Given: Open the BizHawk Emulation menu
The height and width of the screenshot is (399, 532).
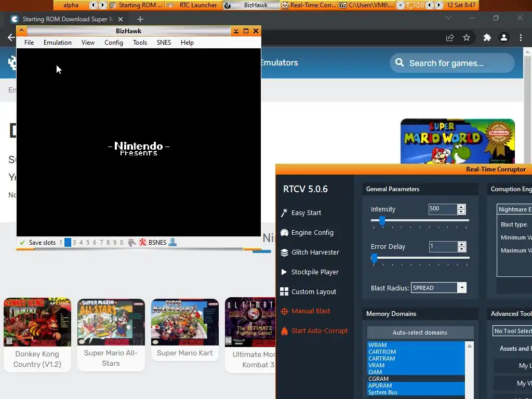Looking at the screenshot, I should [58, 43].
